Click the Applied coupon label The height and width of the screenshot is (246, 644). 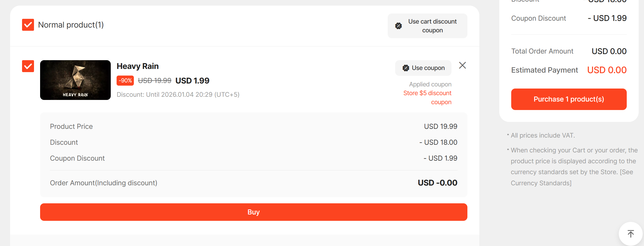click(x=430, y=84)
